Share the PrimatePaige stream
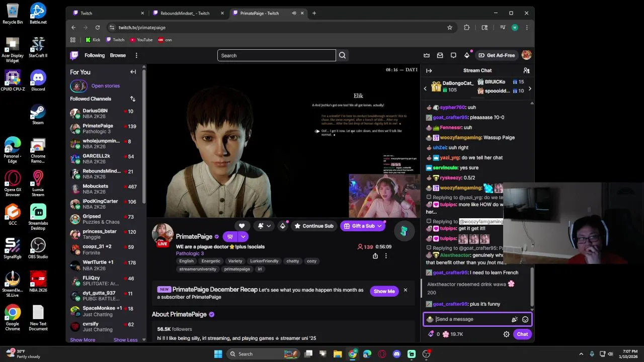644x362 pixels. pyautogui.click(x=375, y=256)
